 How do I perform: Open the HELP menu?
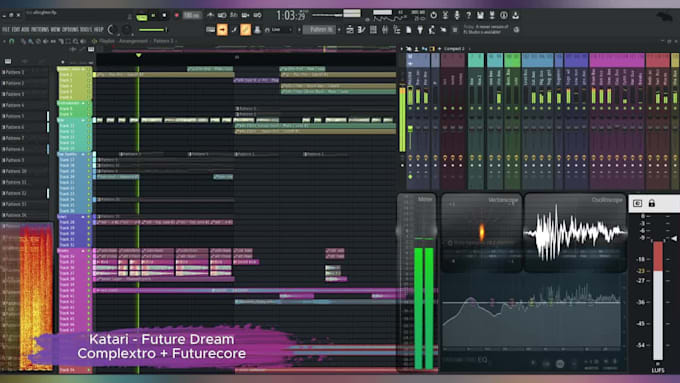tap(99, 29)
